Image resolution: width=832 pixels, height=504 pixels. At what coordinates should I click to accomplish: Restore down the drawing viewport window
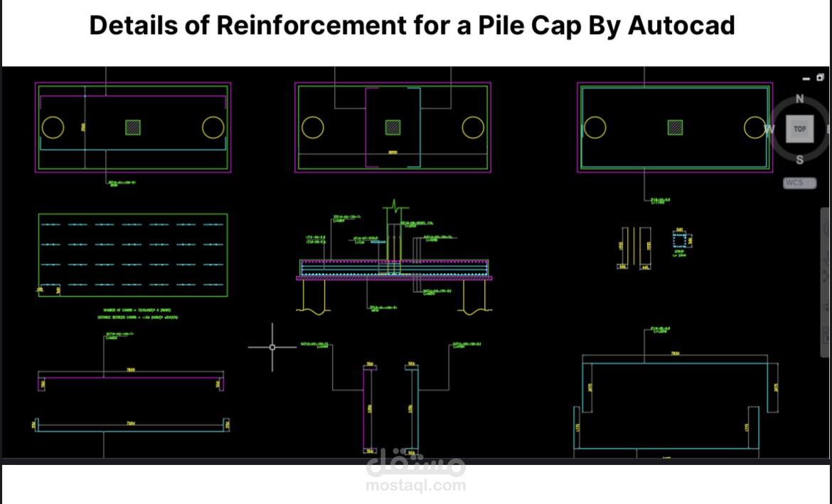tap(820, 78)
